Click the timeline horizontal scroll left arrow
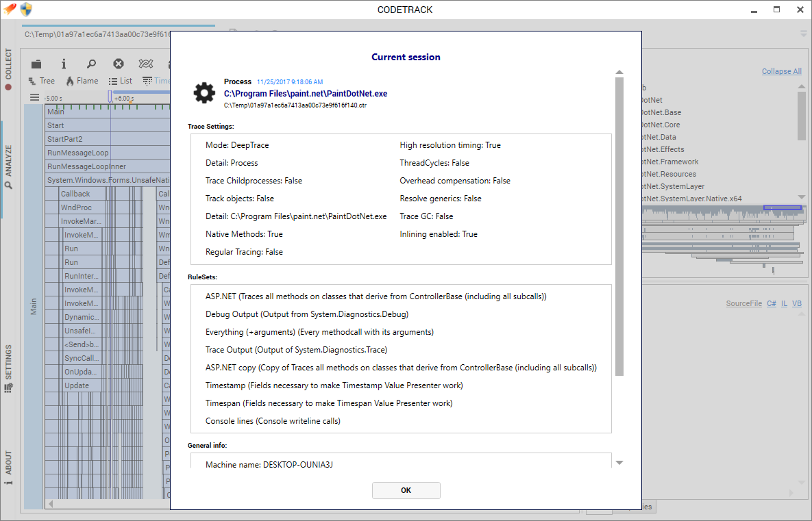812x521 pixels. 50,503
